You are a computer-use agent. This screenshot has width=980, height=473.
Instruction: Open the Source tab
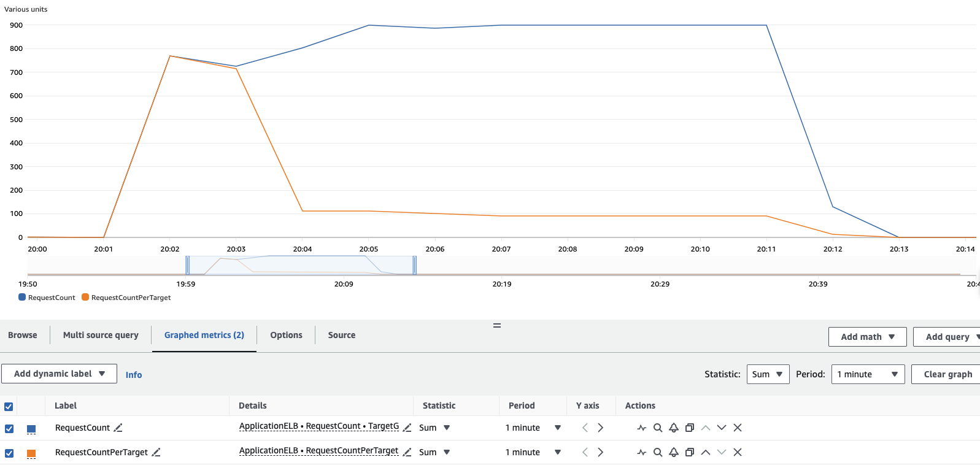(342, 335)
